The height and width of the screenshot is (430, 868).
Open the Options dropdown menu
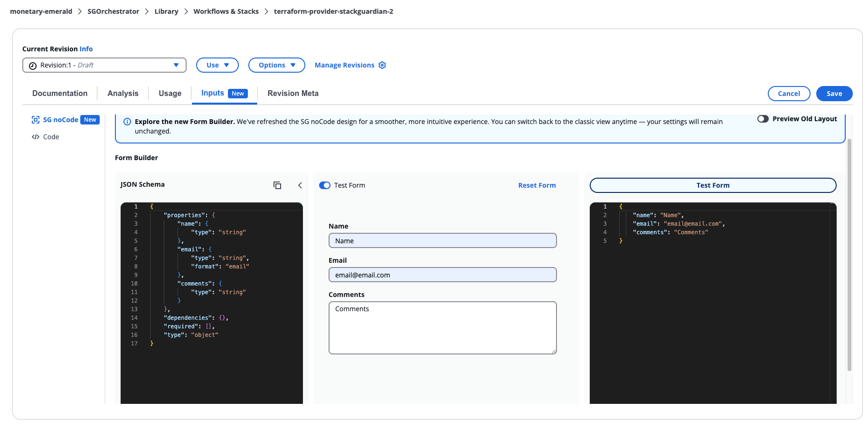277,65
